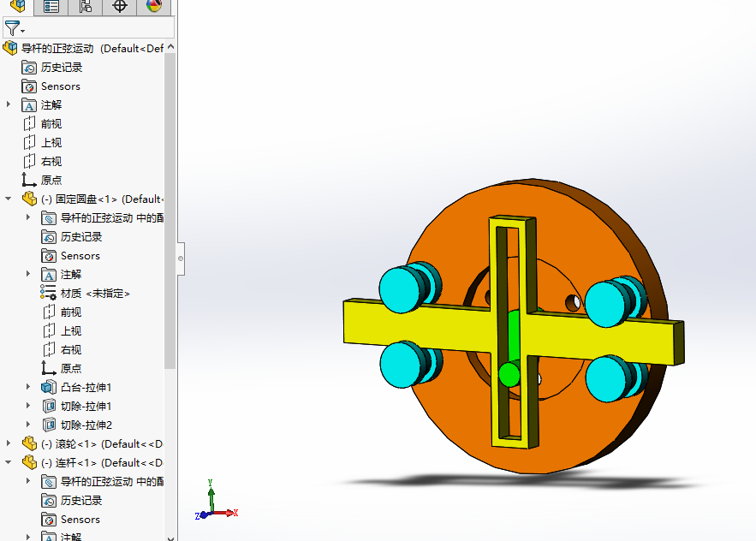The height and width of the screenshot is (541, 756).
Task: Expand mates folder under 连杆<1>
Action: pos(28,481)
